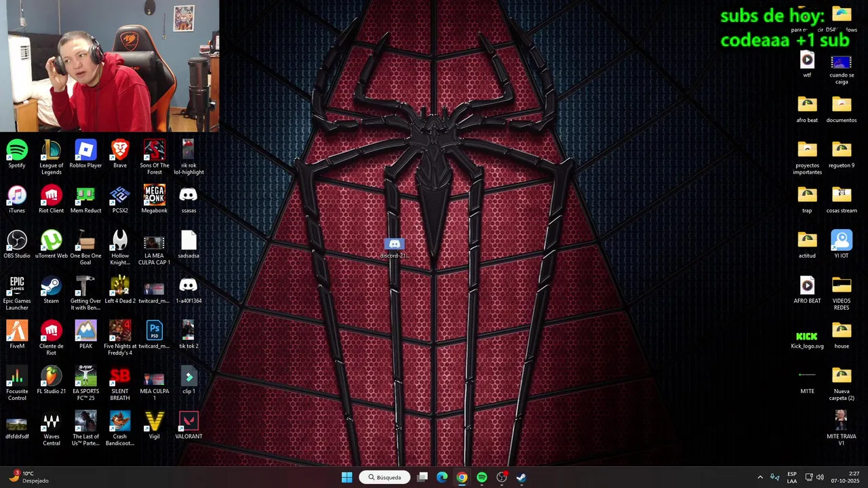
Task: Expand the hidden system tray icons
Action: click(x=759, y=477)
